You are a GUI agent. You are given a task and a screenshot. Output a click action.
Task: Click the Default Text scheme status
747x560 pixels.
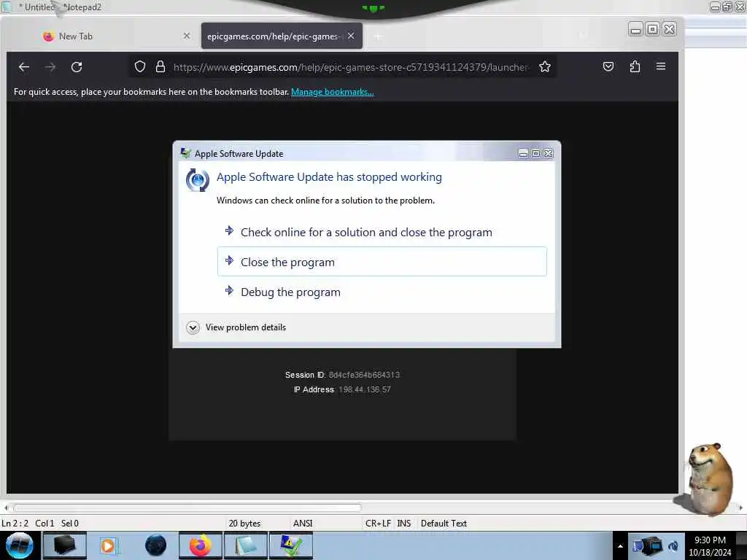(x=444, y=524)
